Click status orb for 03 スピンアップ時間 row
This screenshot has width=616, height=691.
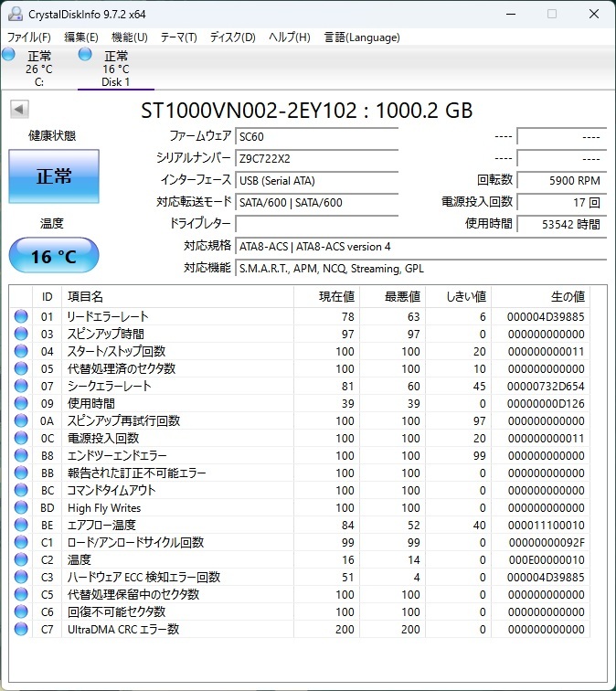(21, 334)
